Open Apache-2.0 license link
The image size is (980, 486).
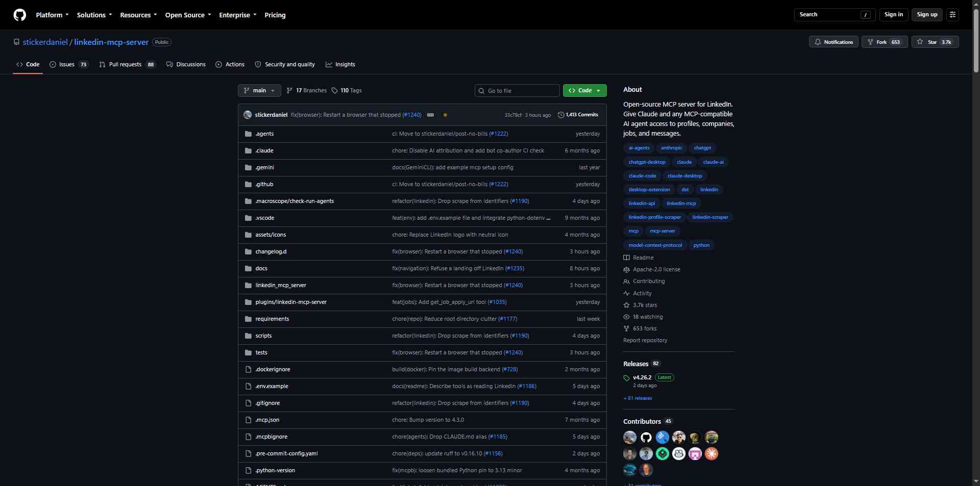pos(652,269)
